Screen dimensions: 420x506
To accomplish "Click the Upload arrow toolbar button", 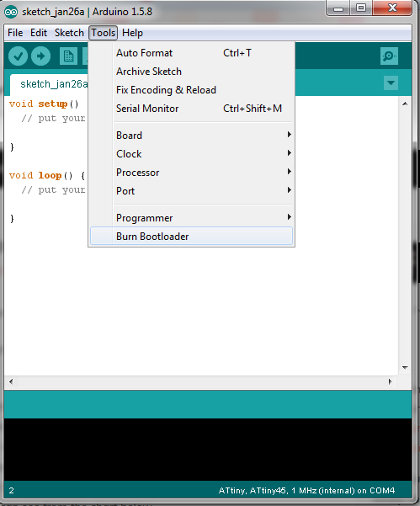I will coord(40,56).
